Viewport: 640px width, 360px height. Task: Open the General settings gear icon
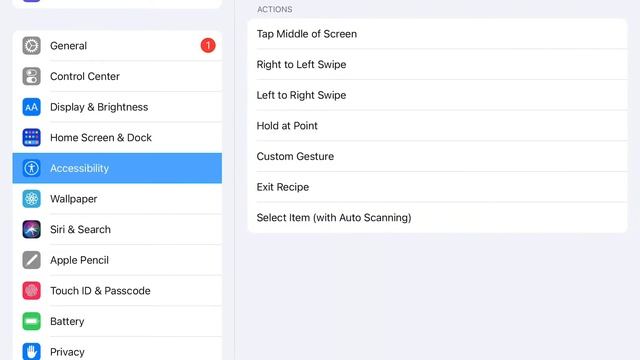pyautogui.click(x=31, y=46)
